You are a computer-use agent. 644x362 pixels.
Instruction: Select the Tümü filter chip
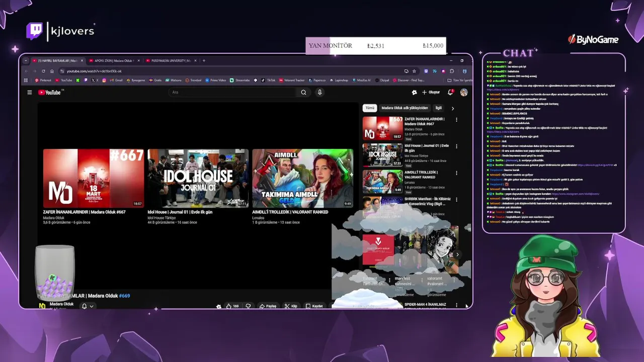[x=370, y=108]
